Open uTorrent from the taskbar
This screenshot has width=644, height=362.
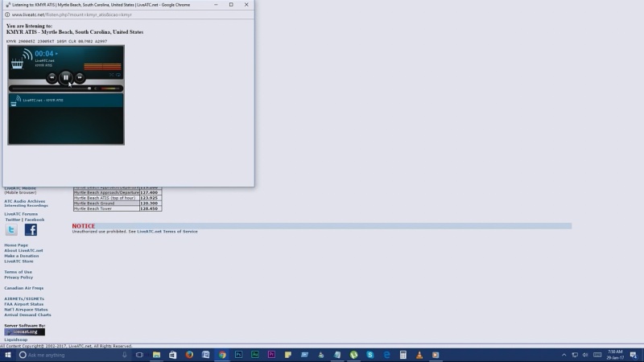[353, 355]
